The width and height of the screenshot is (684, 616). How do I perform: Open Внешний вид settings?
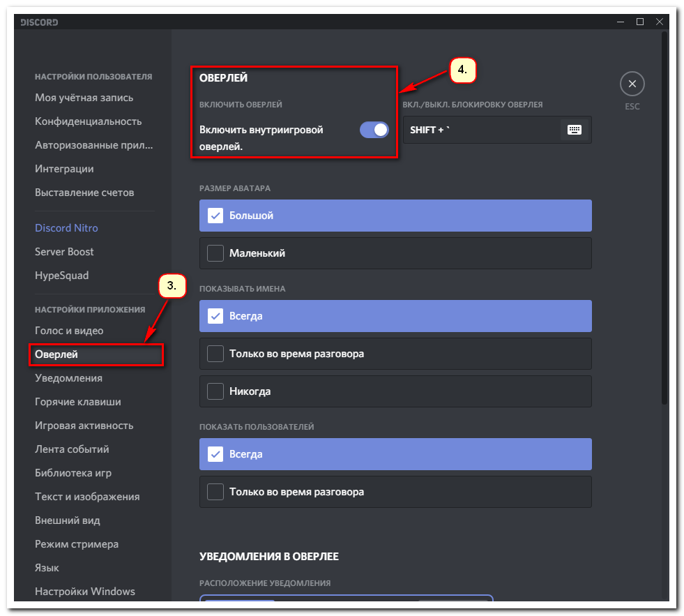[x=67, y=520]
